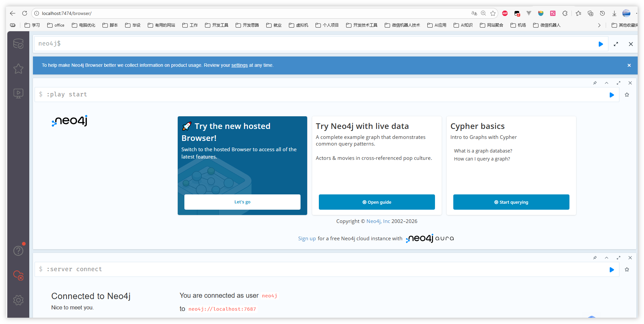
Task: Save :play start as favorite
Action: pos(627,95)
